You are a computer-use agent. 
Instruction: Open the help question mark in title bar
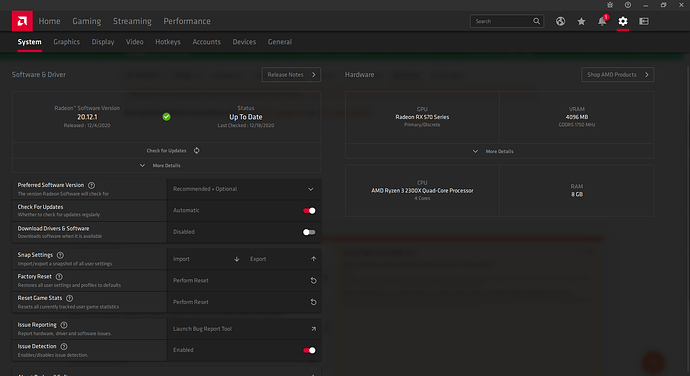pyautogui.click(x=628, y=5)
